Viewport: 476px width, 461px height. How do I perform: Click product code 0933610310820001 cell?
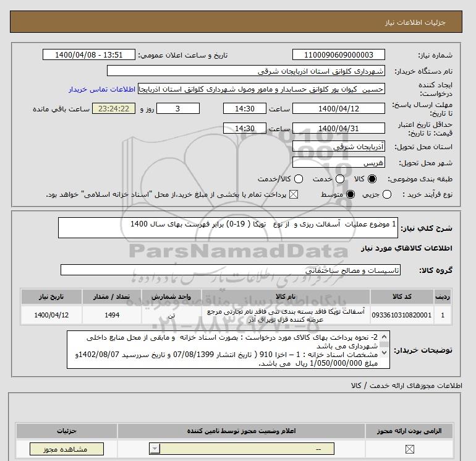click(x=402, y=315)
